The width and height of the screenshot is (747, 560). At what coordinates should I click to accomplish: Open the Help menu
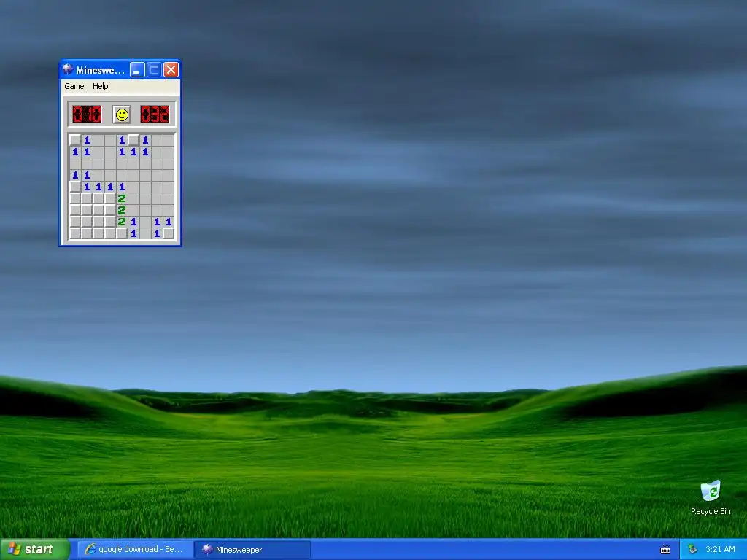point(100,86)
